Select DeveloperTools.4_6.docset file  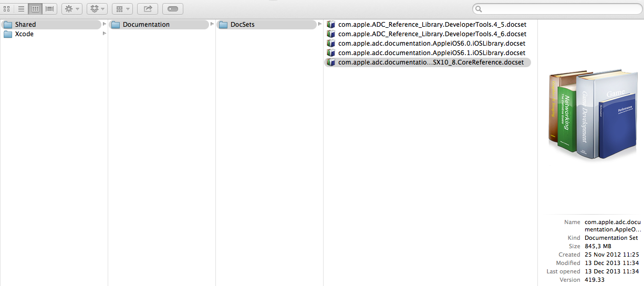(x=428, y=34)
